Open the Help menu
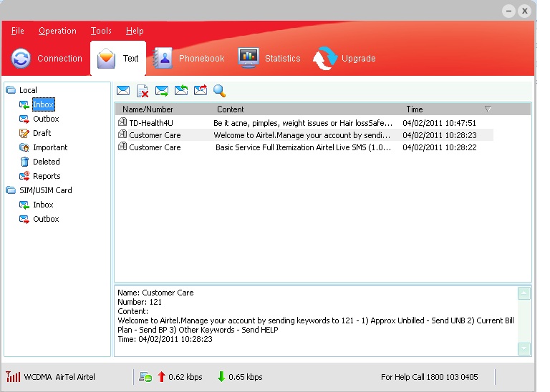The height and width of the screenshot is (392, 550). pyautogui.click(x=135, y=31)
